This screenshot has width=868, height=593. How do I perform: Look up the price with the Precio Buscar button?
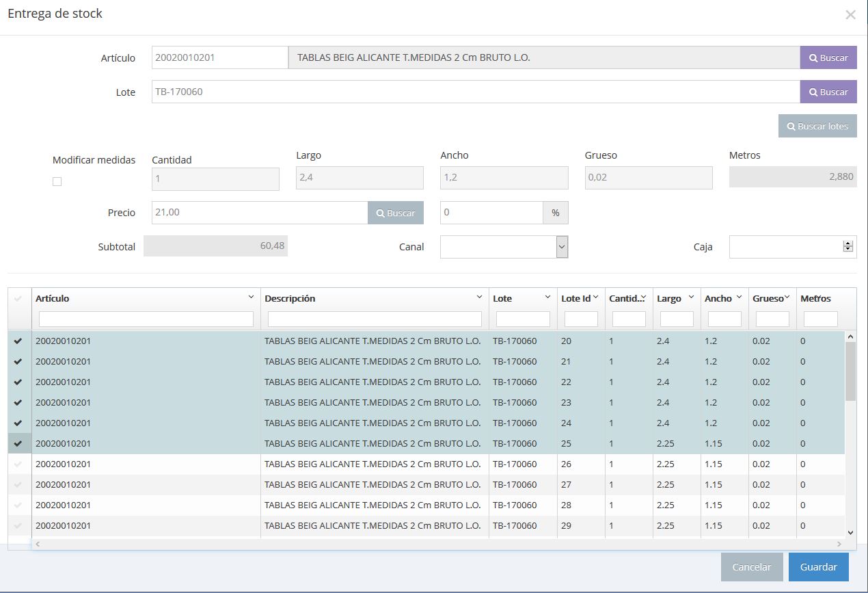(x=396, y=213)
